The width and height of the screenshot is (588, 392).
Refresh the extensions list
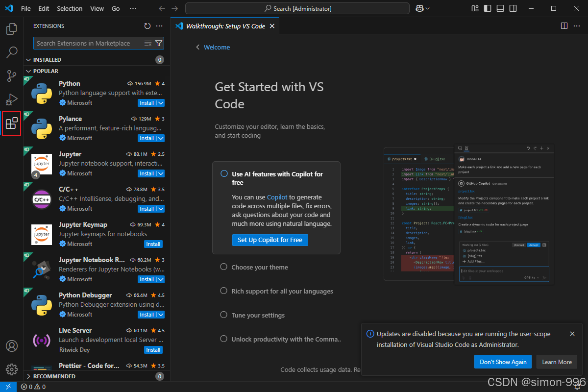[147, 26]
